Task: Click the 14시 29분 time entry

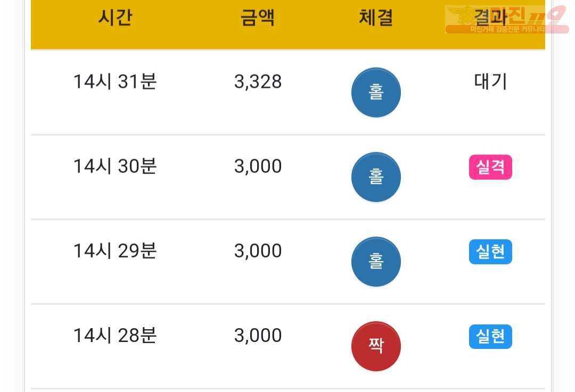Action: [115, 251]
